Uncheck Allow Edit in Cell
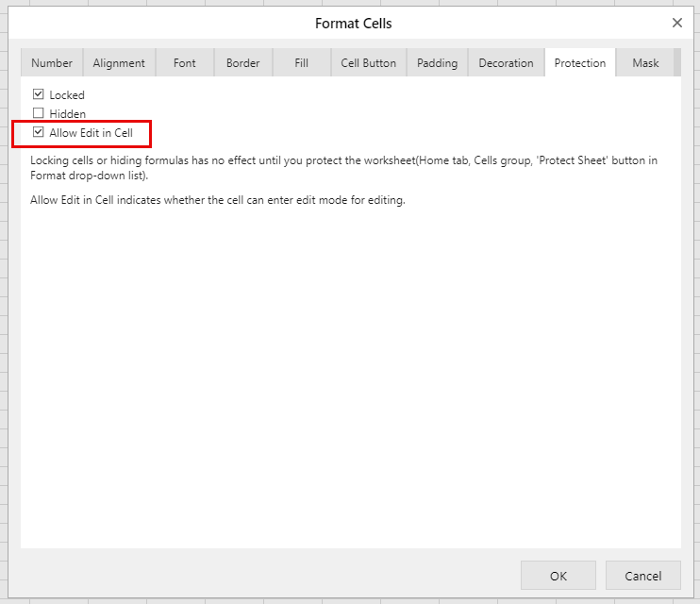This screenshot has height=604, width=700. point(39,133)
